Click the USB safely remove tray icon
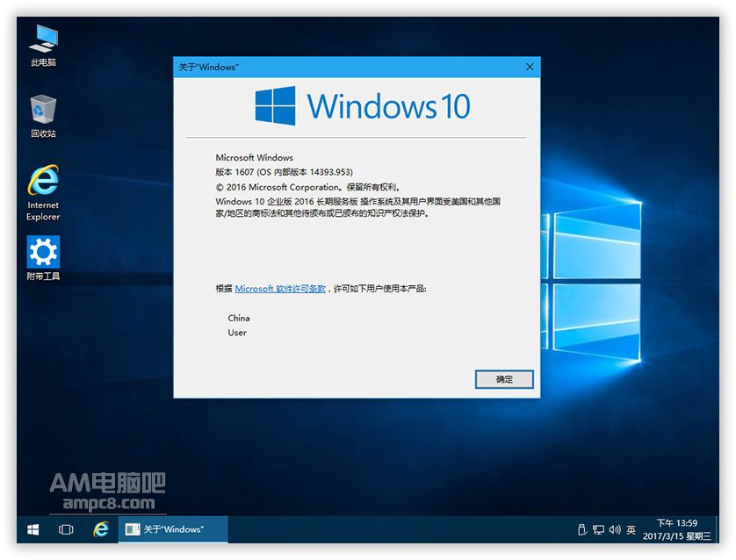 [x=582, y=529]
